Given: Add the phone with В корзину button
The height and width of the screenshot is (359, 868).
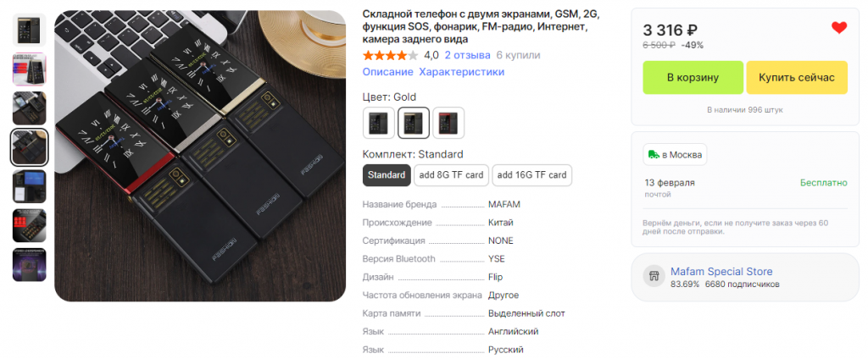Looking at the screenshot, I should (693, 77).
